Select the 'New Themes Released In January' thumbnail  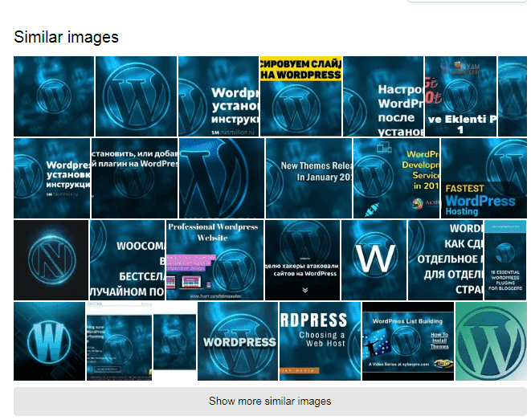point(308,178)
